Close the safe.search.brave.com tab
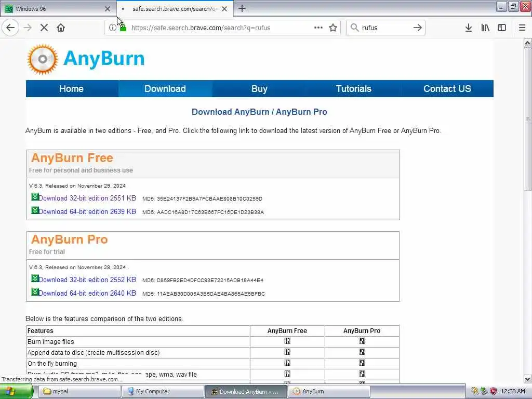The height and width of the screenshot is (399, 532). click(224, 9)
